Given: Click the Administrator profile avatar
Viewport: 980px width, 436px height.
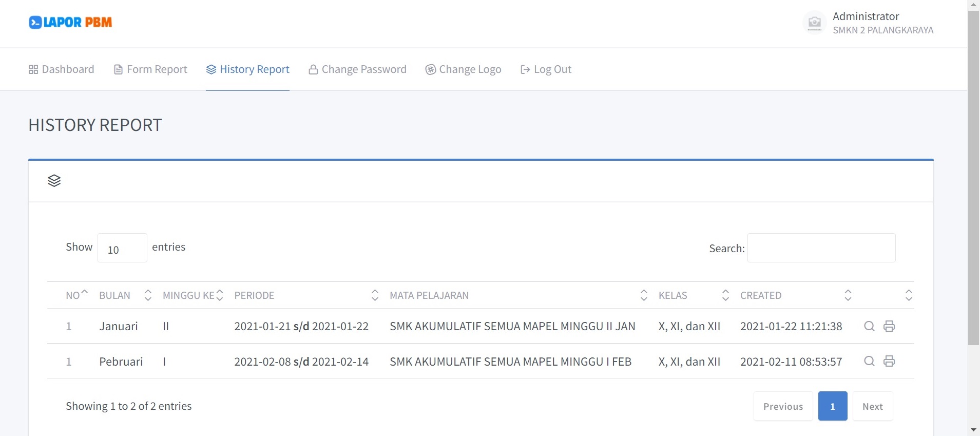Looking at the screenshot, I should pyautogui.click(x=814, y=23).
